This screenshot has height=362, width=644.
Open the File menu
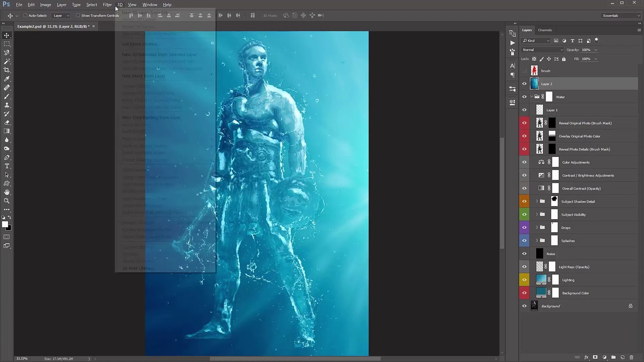(x=19, y=5)
